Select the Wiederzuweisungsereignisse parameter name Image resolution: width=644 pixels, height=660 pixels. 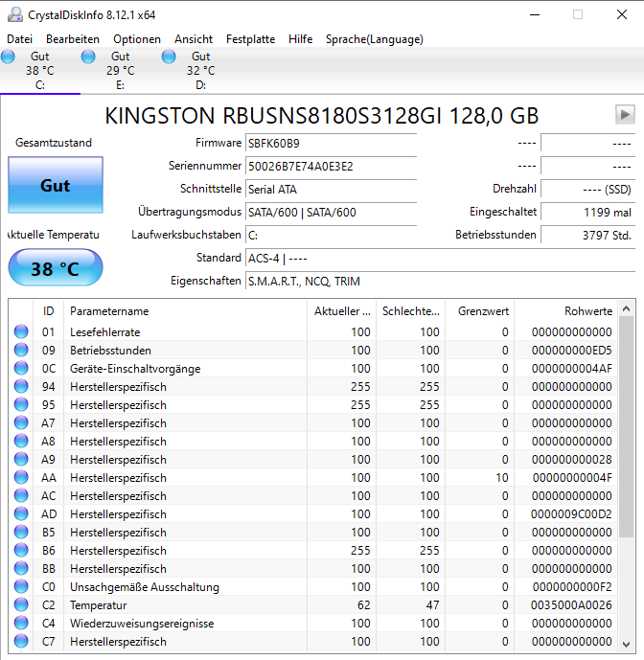(x=142, y=624)
